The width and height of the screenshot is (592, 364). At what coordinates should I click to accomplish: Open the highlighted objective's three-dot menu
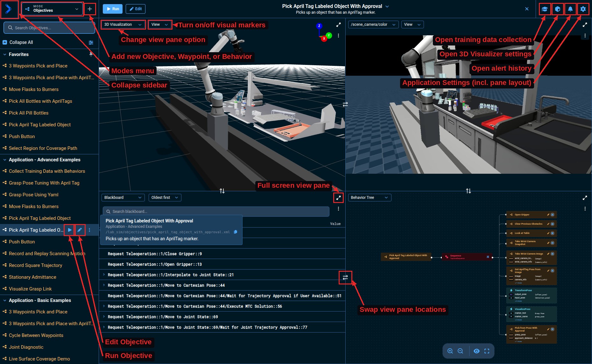89,230
